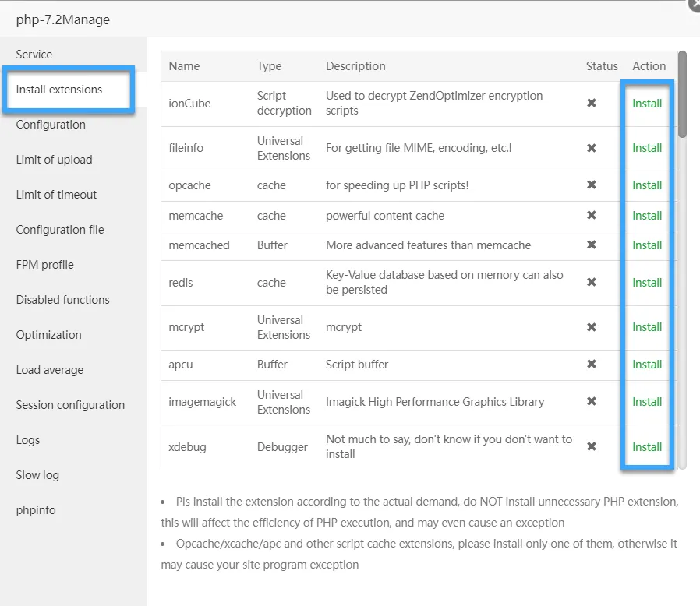Click the opcache name cell
Viewport: 700px width, 606px height.
point(189,185)
